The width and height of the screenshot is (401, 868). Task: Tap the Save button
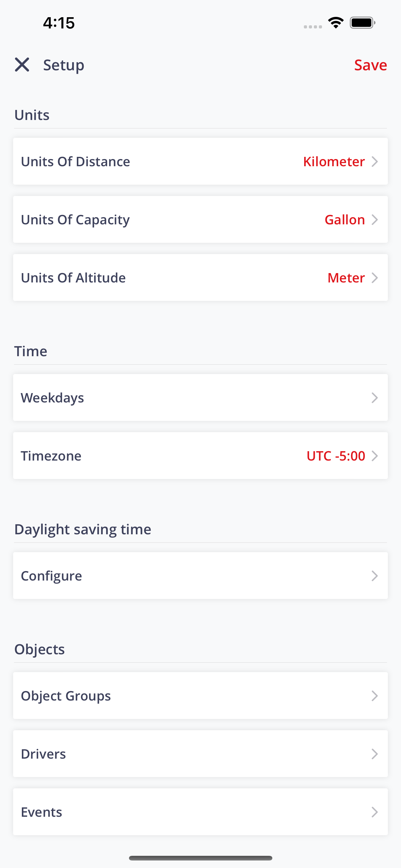[x=370, y=65]
